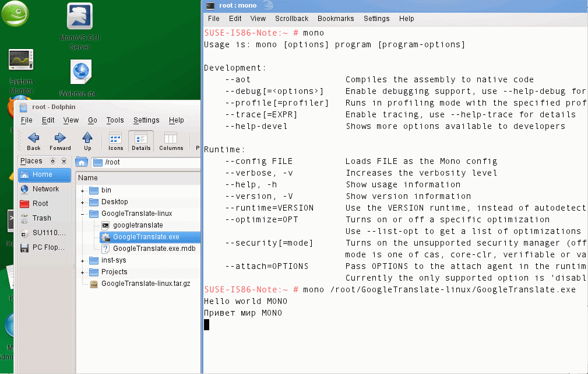Expand the Projects folder
Image resolution: width=588 pixels, height=374 pixels.
(x=83, y=272)
